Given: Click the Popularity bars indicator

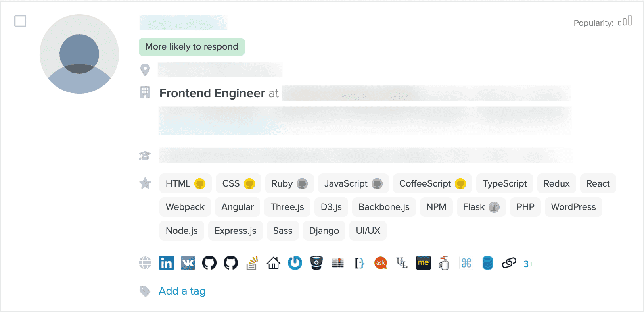Looking at the screenshot, I should (x=625, y=22).
